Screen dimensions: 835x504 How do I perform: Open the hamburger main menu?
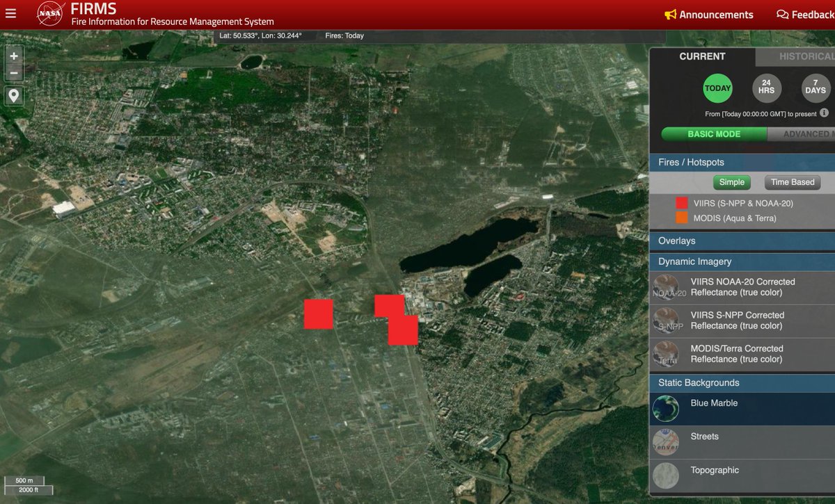point(10,13)
